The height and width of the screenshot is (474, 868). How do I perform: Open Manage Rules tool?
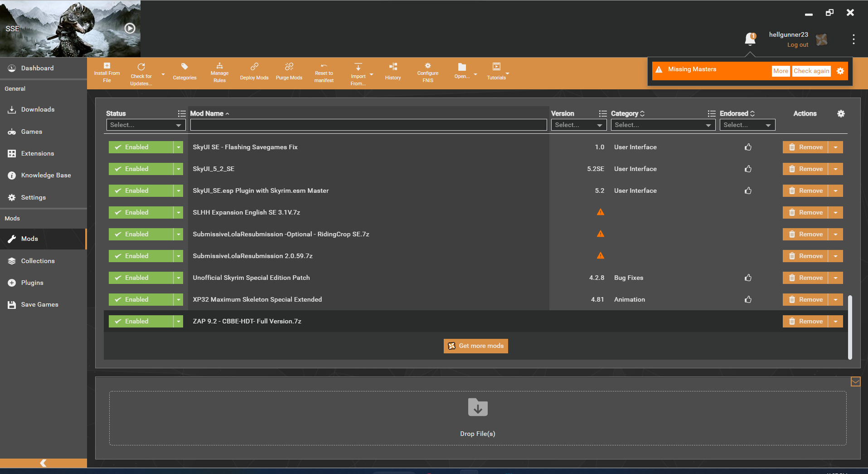pos(219,73)
